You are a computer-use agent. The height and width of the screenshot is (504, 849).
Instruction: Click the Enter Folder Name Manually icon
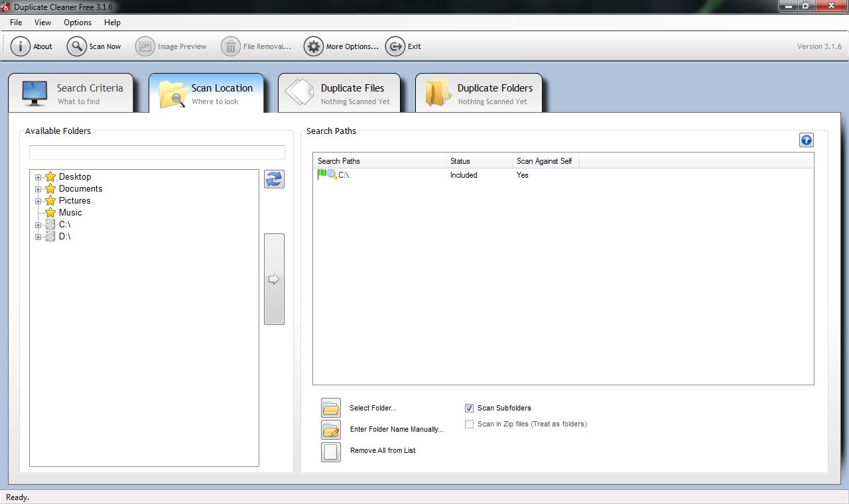pyautogui.click(x=331, y=430)
